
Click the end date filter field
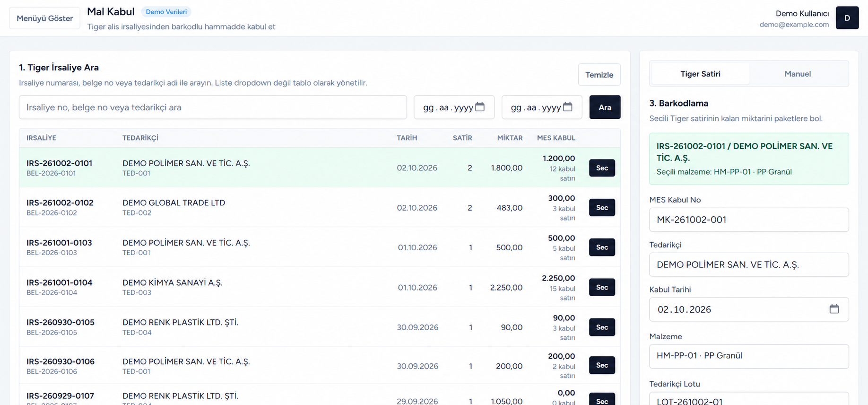[542, 107]
